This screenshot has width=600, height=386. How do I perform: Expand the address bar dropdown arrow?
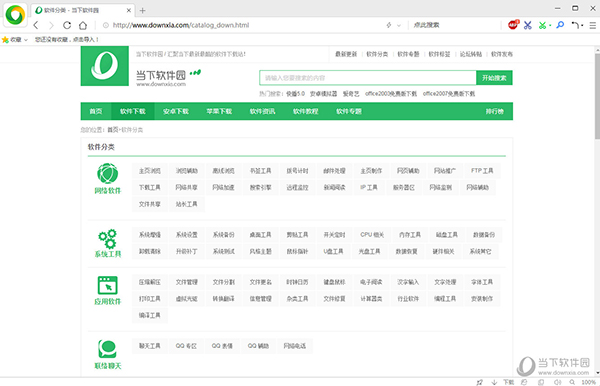398,25
